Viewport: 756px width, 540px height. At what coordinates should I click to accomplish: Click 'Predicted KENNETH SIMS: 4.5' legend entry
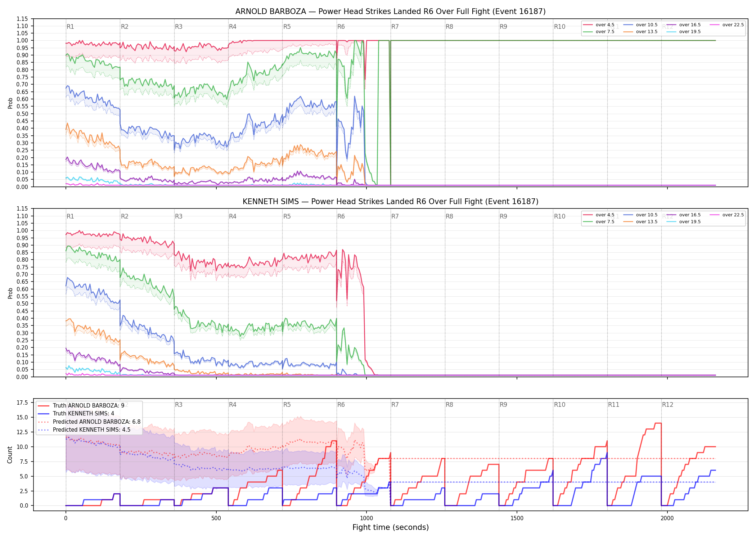[84, 429]
